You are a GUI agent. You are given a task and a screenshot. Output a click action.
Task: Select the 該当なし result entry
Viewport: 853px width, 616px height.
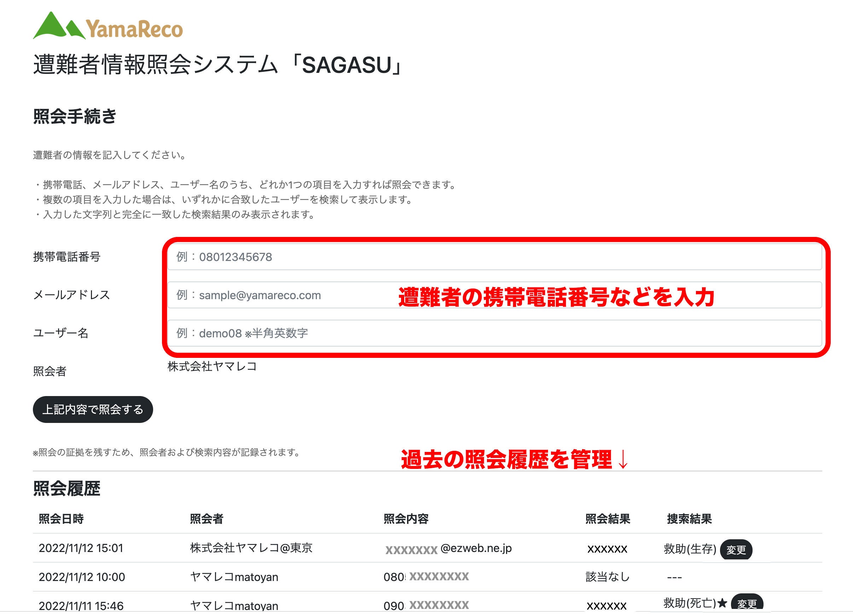[x=608, y=577]
